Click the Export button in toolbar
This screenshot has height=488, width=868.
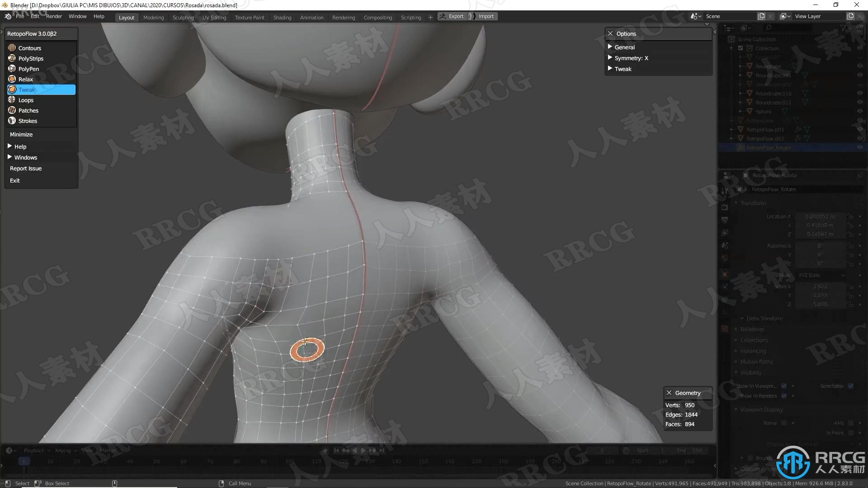[455, 16]
